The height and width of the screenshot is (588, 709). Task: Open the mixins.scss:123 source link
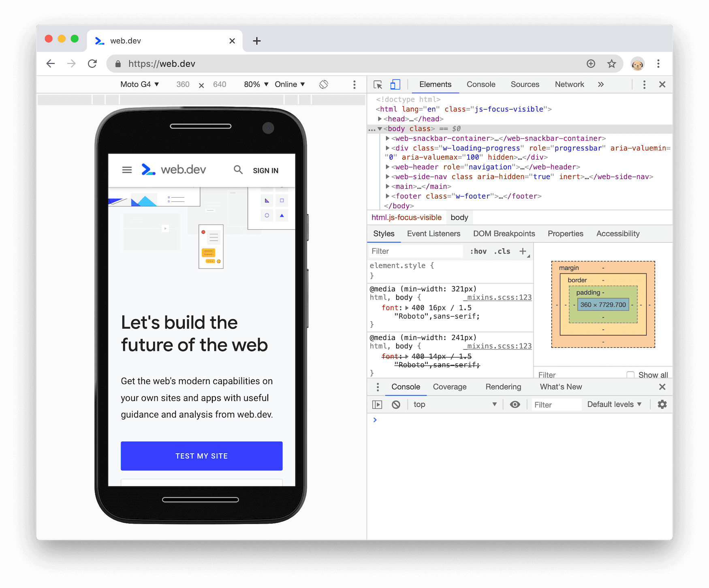498,297
